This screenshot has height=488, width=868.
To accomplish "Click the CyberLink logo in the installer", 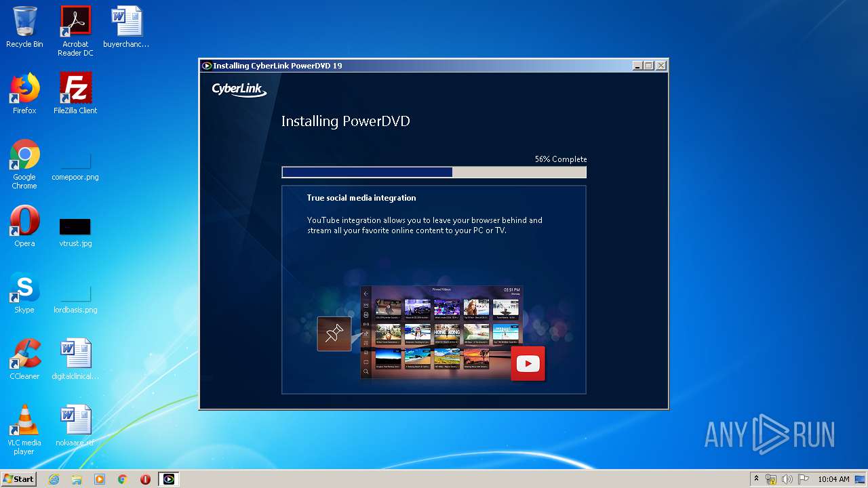I will [239, 89].
